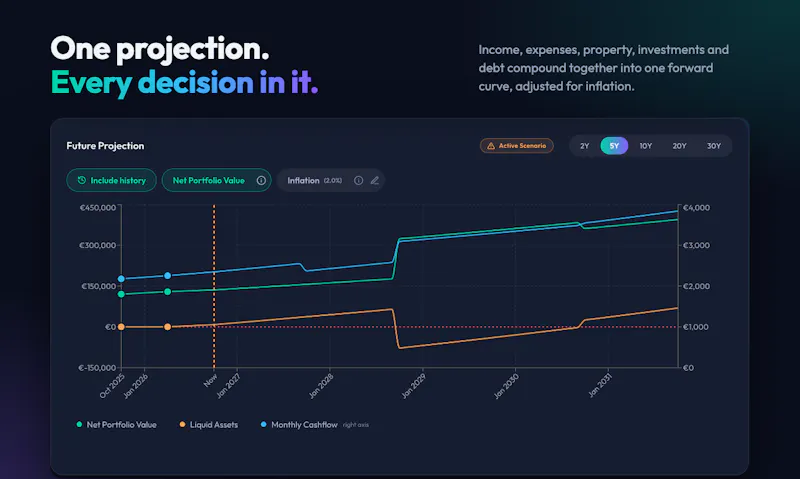
Task: Select the 2Y time range
Action: (x=585, y=146)
